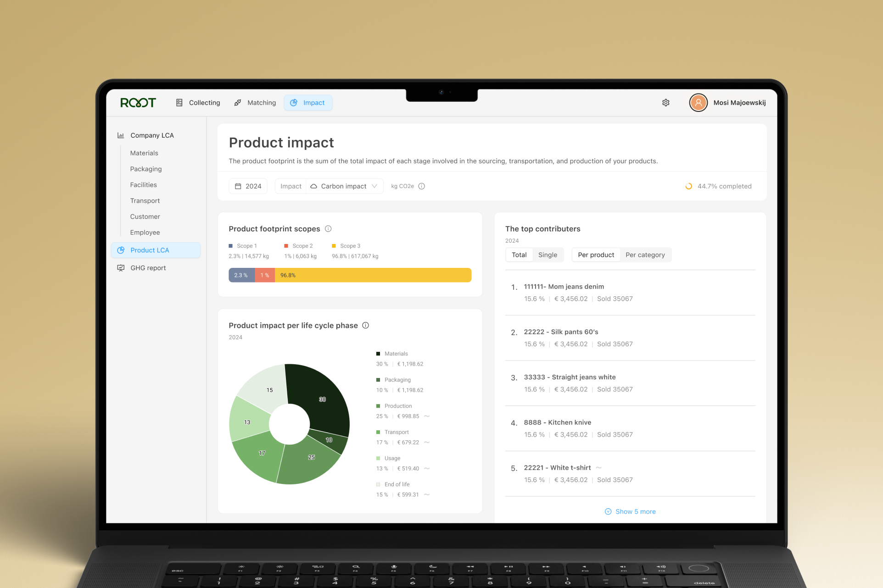Click info icon beside life cycle phase title

(365, 325)
